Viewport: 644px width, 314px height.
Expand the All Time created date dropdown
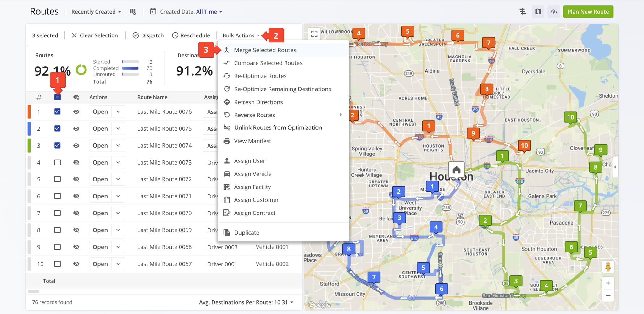click(209, 11)
